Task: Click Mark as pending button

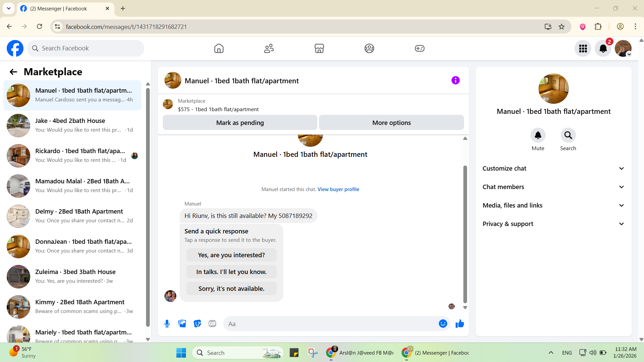Action: [x=240, y=123]
